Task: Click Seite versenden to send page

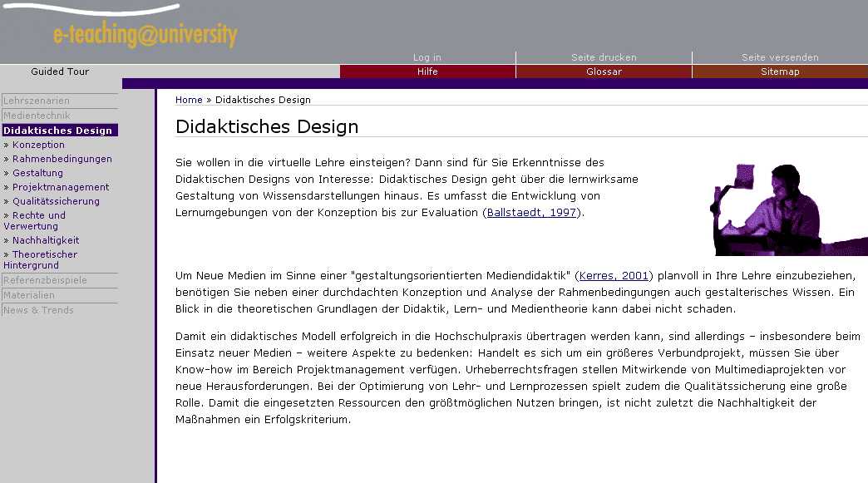Action: (x=780, y=57)
